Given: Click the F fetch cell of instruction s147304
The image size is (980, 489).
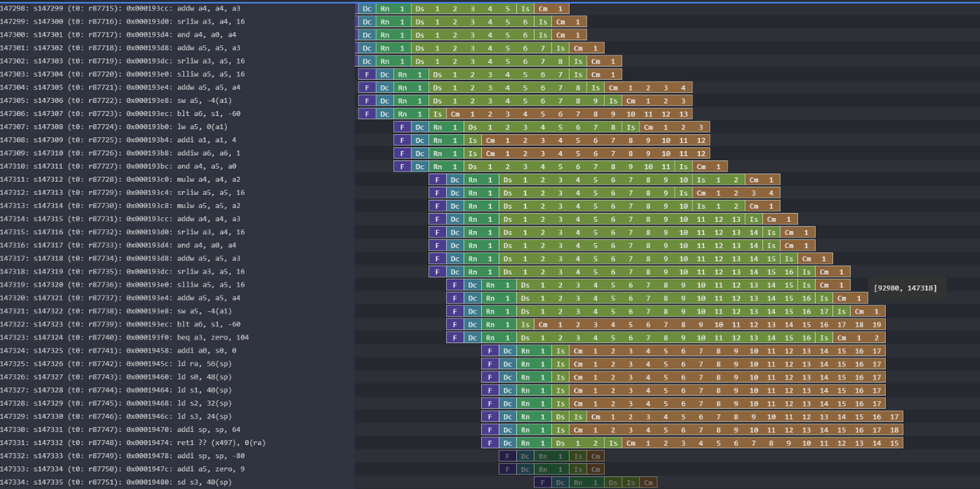Looking at the screenshot, I should point(367,73).
